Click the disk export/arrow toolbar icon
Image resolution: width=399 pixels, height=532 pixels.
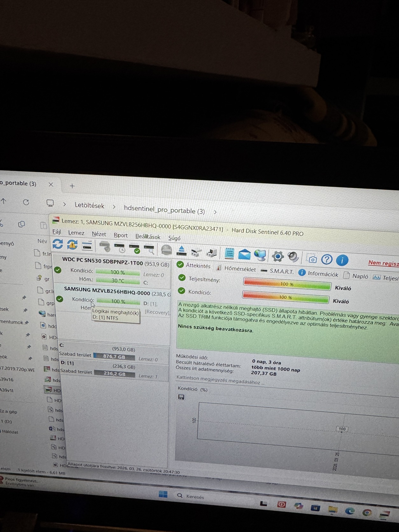[211, 253]
